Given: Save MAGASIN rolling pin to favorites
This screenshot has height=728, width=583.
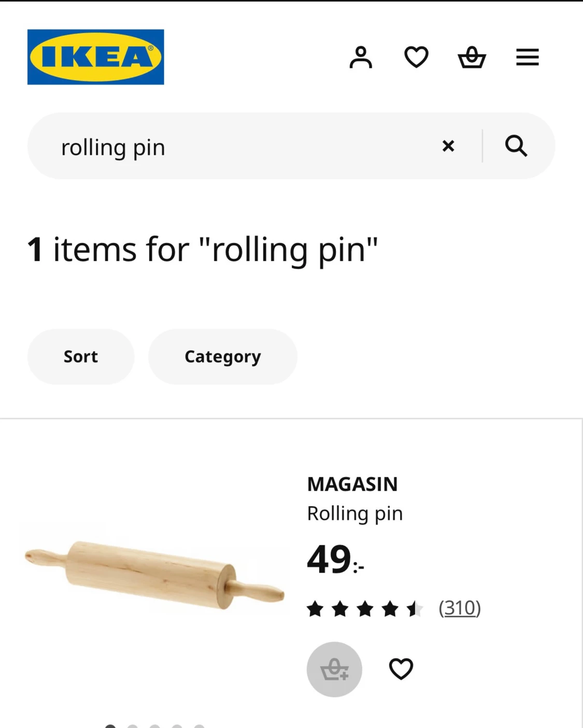Looking at the screenshot, I should 401,669.
